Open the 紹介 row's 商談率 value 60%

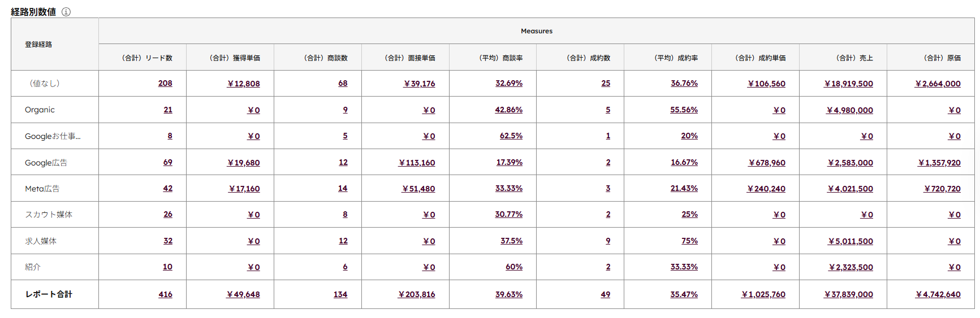click(x=513, y=267)
